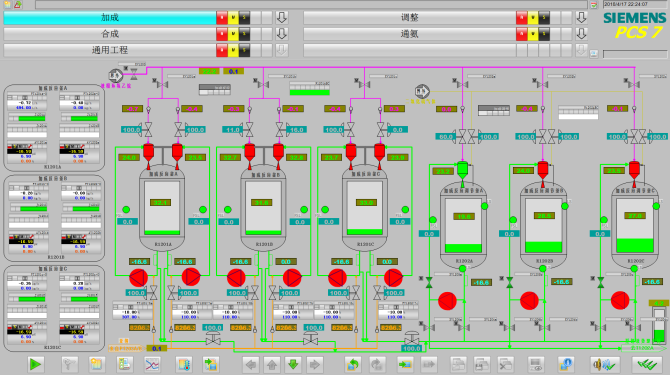Image resolution: width=670 pixels, height=375 pixels.
Task: Switch to the 合成 area tab
Action: click(110, 34)
